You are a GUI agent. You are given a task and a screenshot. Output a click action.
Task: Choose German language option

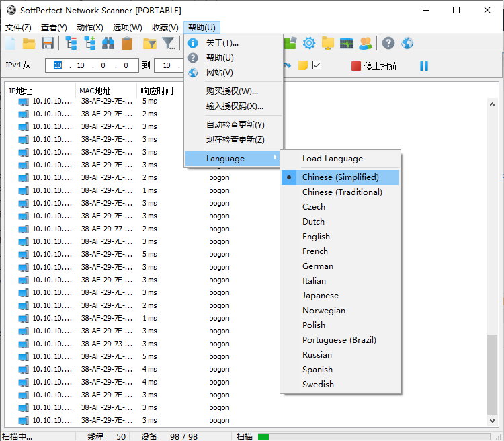pos(341,266)
